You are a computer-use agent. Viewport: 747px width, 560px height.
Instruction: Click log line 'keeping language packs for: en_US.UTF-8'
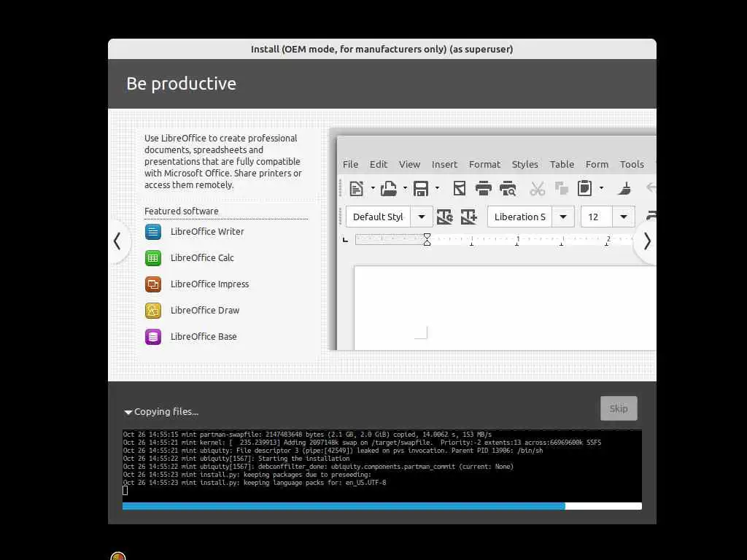(255, 483)
